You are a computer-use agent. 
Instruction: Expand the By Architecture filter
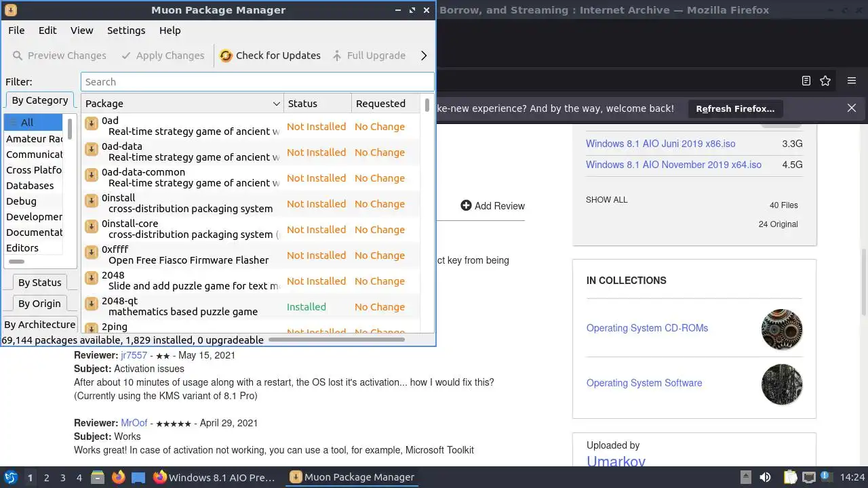[x=39, y=325]
